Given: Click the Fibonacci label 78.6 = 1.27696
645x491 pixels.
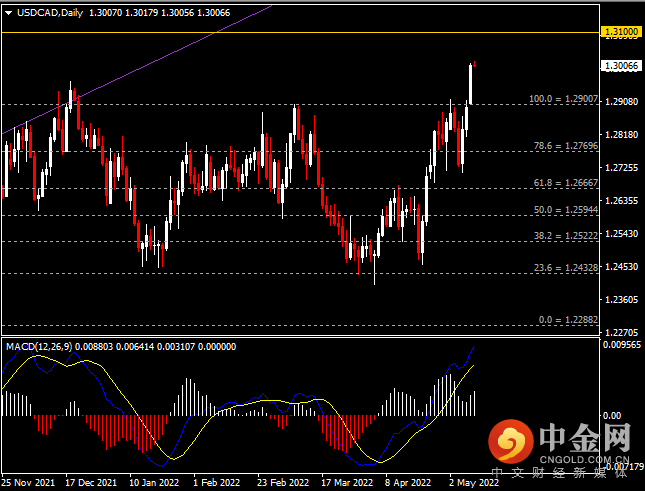Looking at the screenshot, I should pos(566,146).
